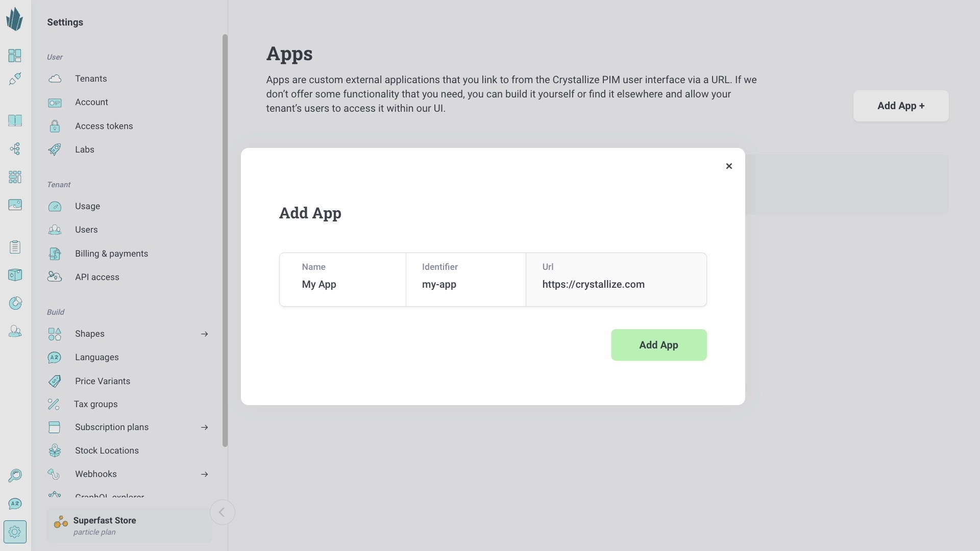Click the collapse sidebar toggle button
The width and height of the screenshot is (980, 551).
point(222,513)
